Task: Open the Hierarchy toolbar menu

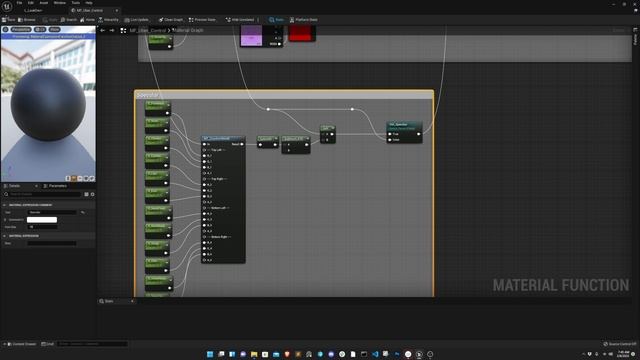Action: click(109, 20)
